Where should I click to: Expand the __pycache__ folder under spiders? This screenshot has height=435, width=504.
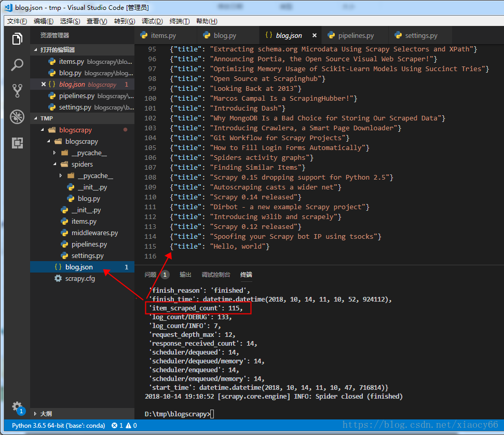(x=61, y=175)
